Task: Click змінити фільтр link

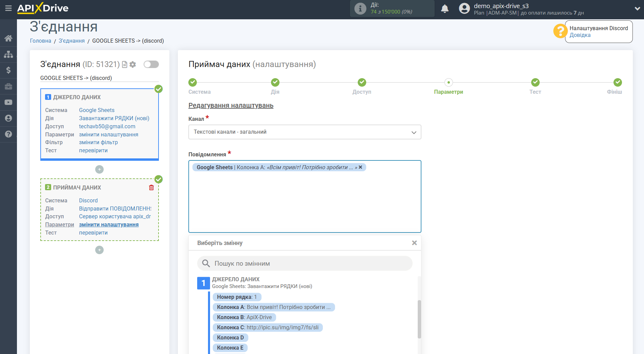Action: [x=99, y=142]
